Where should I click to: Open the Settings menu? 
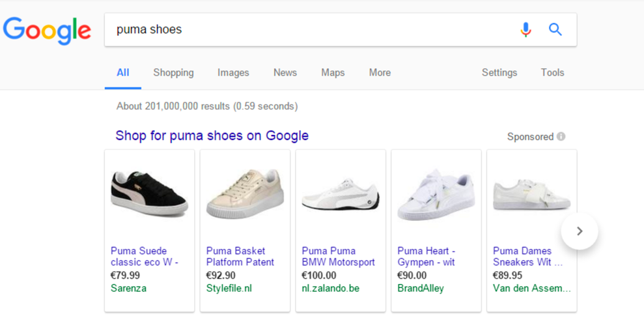[x=499, y=73]
